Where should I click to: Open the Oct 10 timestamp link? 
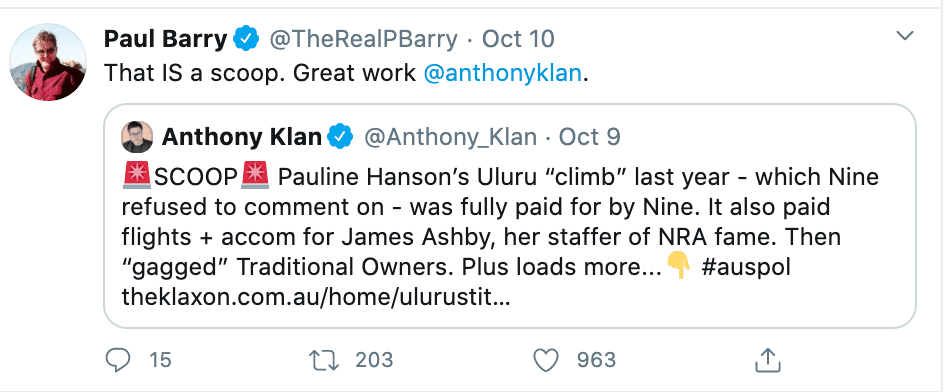coord(518,40)
